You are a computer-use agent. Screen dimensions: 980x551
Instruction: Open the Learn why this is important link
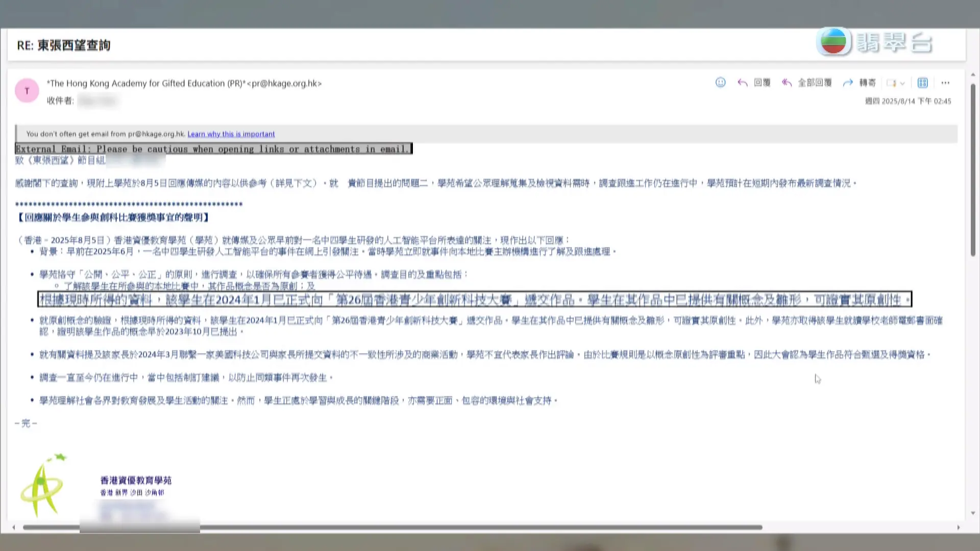231,134
